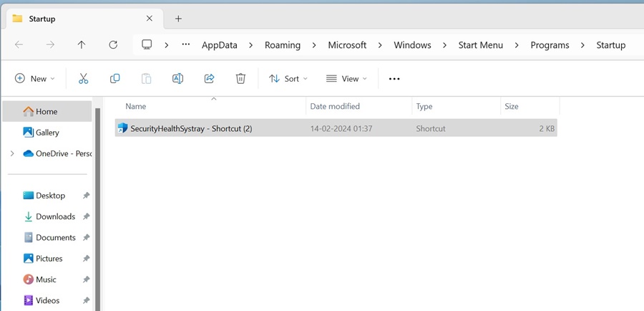Switch to the Startup tab
Screen dimensions: 644x311
click(x=85, y=19)
